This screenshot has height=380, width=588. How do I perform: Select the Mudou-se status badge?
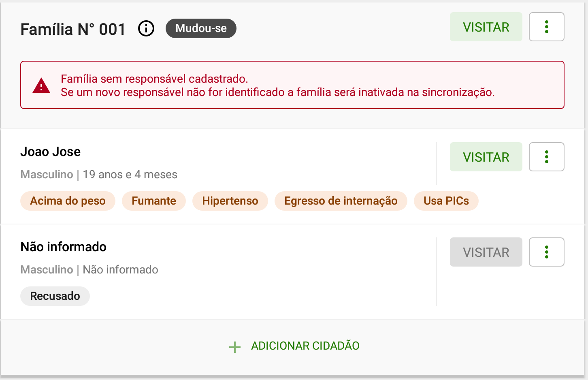[x=201, y=28]
